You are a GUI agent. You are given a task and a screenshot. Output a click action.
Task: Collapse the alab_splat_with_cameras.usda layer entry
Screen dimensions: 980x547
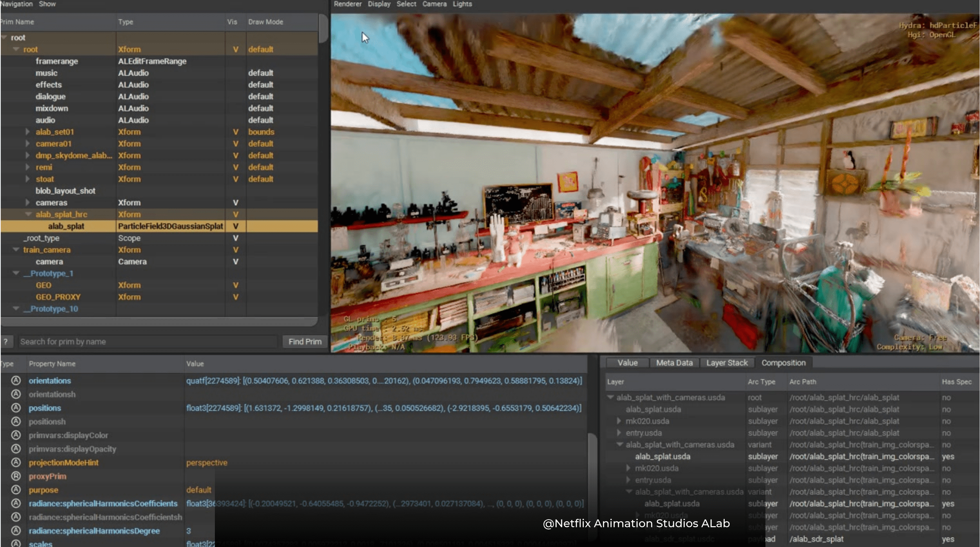pyautogui.click(x=610, y=397)
